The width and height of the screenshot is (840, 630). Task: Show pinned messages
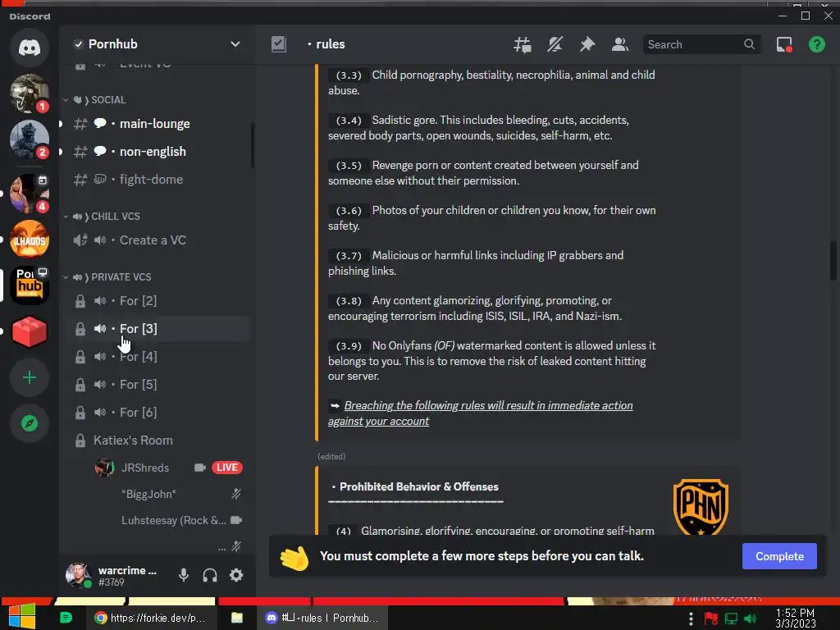tap(587, 44)
